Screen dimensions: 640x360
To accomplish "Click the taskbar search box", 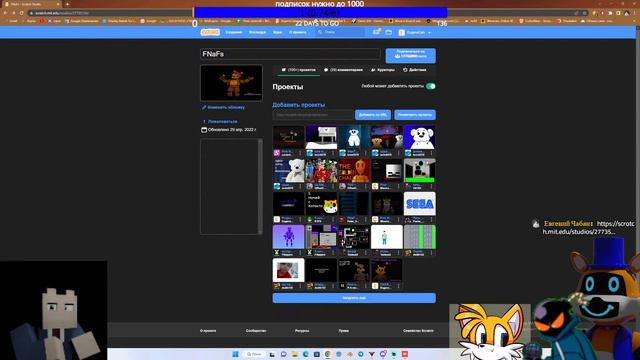I will (254, 354).
